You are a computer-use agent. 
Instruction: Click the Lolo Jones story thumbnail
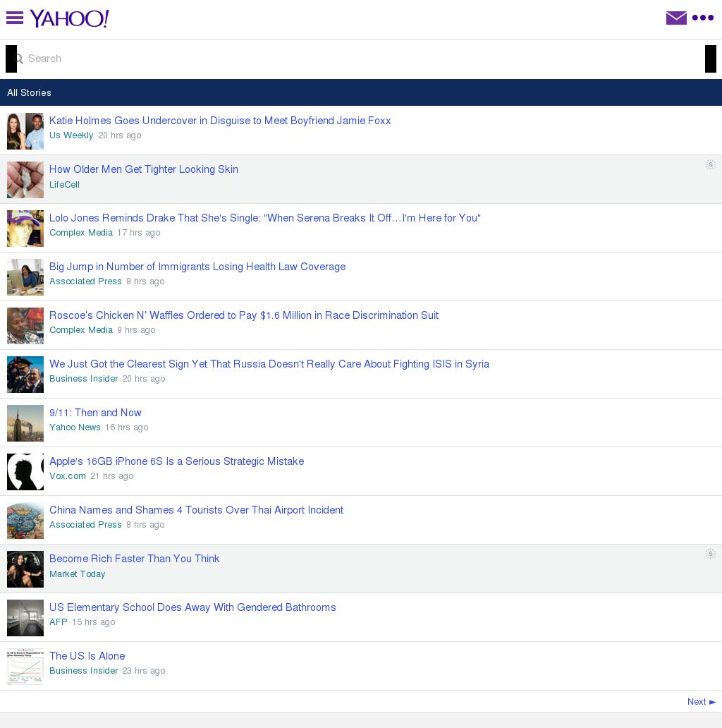point(25,229)
